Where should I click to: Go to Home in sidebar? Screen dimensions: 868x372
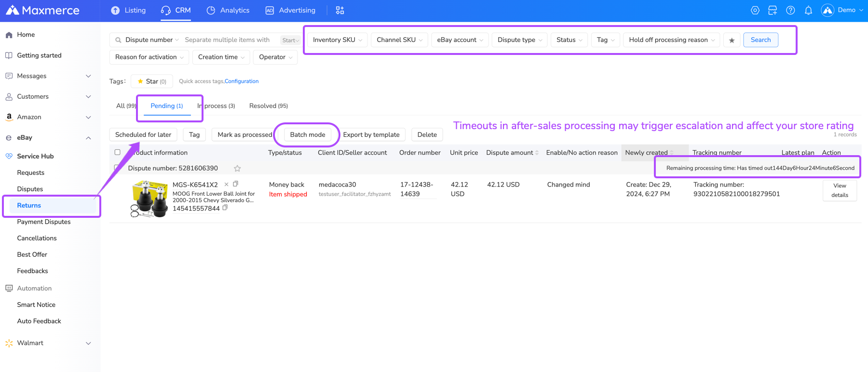coord(26,35)
